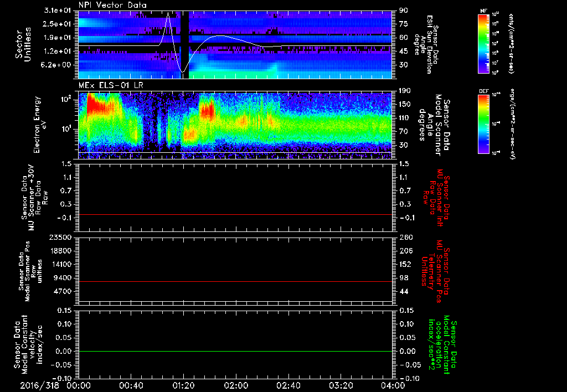Click the '00:00' time tick label
Screen dimensions: 567x392
(79, 385)
